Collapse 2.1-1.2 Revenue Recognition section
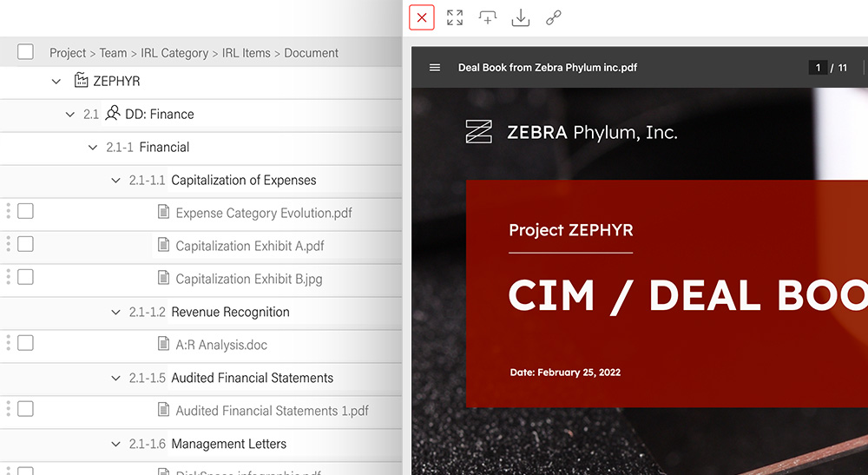Viewport: 868px width, 475px height. click(115, 313)
